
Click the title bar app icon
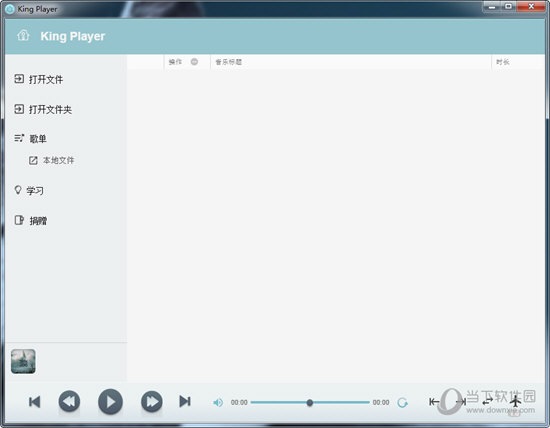point(10,9)
